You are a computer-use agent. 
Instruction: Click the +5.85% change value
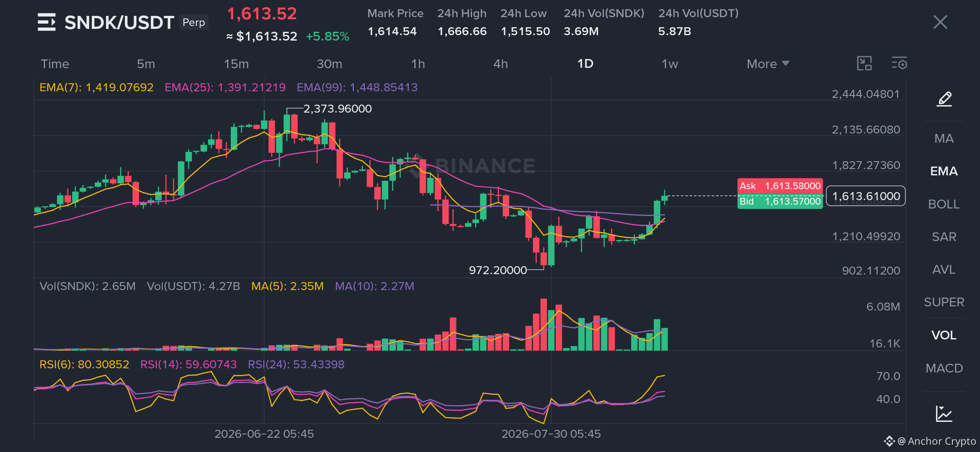328,36
